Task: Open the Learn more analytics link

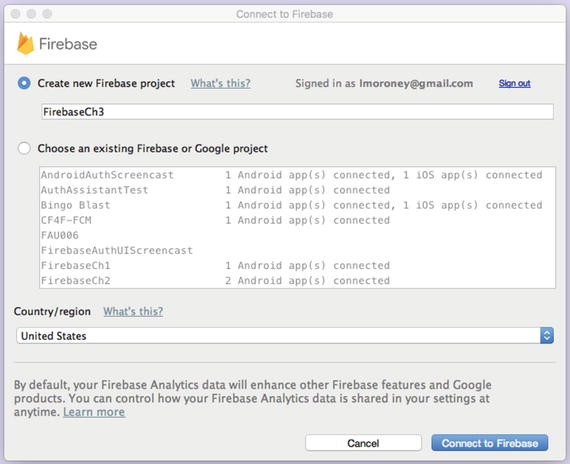Action: pyautogui.click(x=94, y=412)
